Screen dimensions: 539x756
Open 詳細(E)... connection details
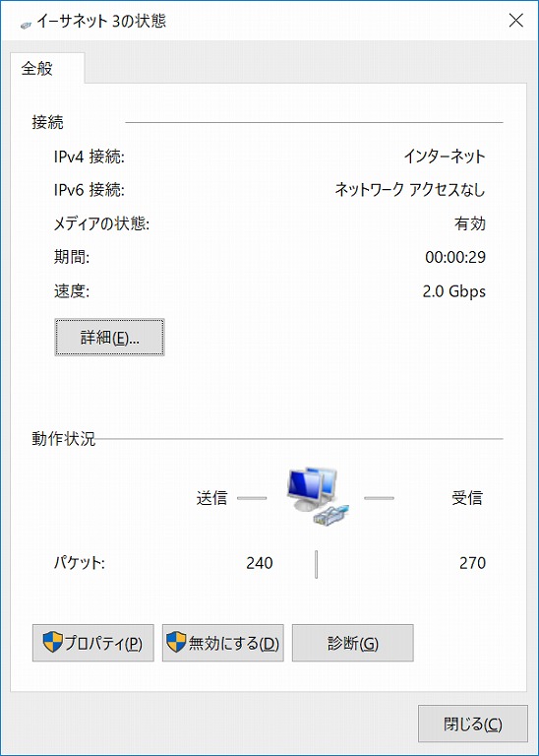(x=109, y=338)
